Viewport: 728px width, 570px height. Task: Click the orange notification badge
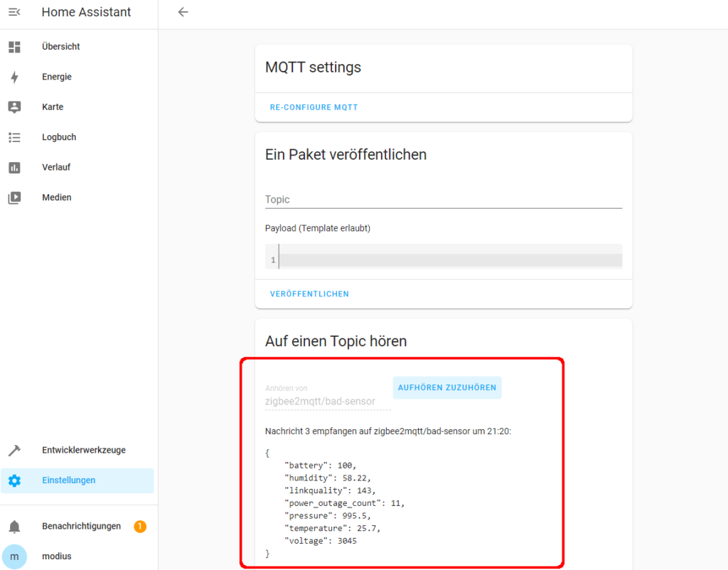pos(140,527)
